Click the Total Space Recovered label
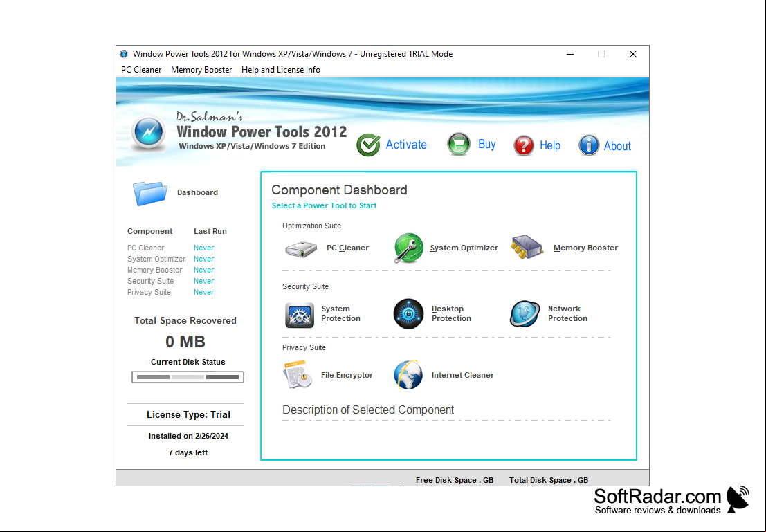766x532 pixels. (185, 320)
